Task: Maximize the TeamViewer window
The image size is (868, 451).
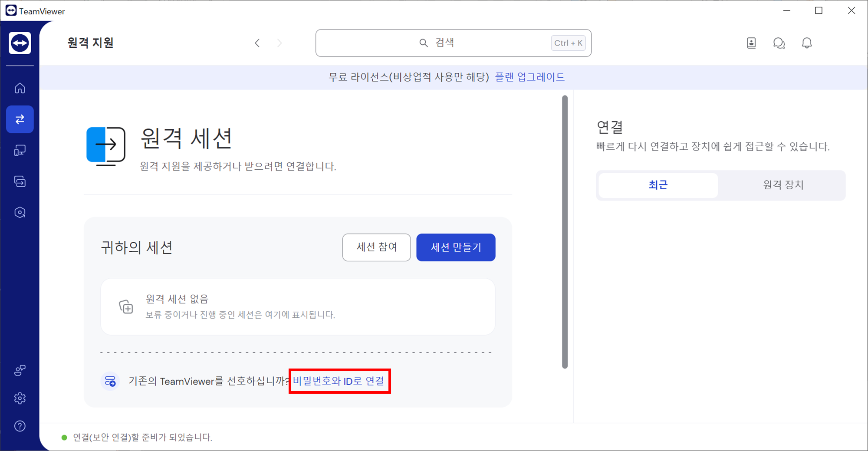Action: coord(819,10)
